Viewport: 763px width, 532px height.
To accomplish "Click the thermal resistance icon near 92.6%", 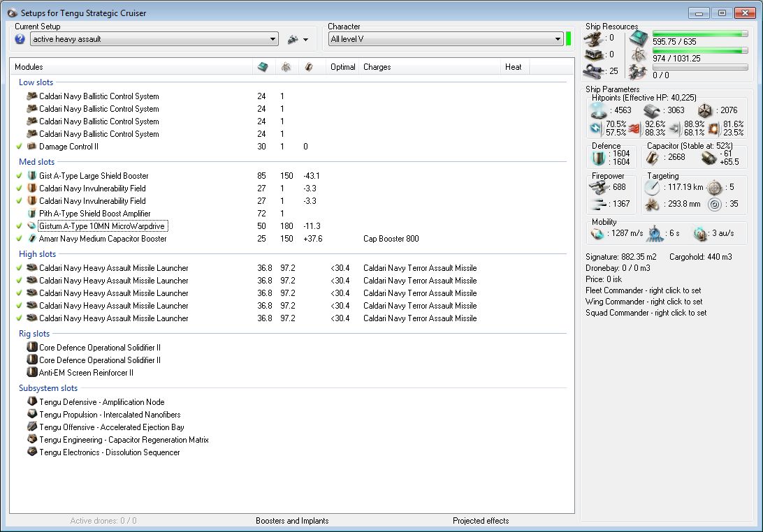I will (x=634, y=128).
